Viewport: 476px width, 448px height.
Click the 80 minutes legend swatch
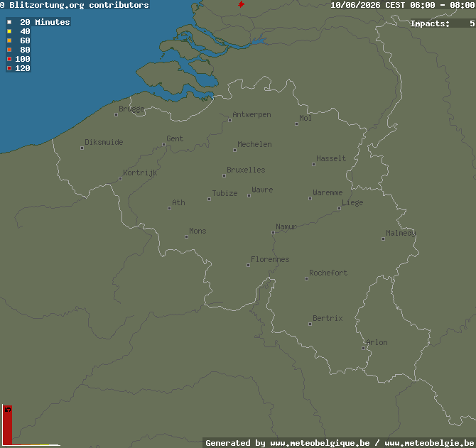(x=9, y=50)
